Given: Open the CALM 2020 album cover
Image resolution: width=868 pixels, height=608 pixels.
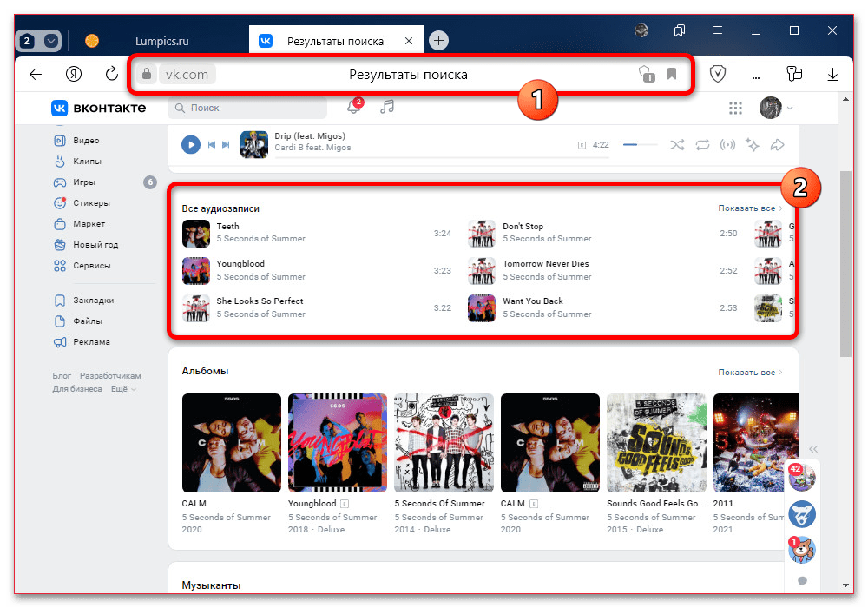Looking at the screenshot, I should tap(232, 443).
